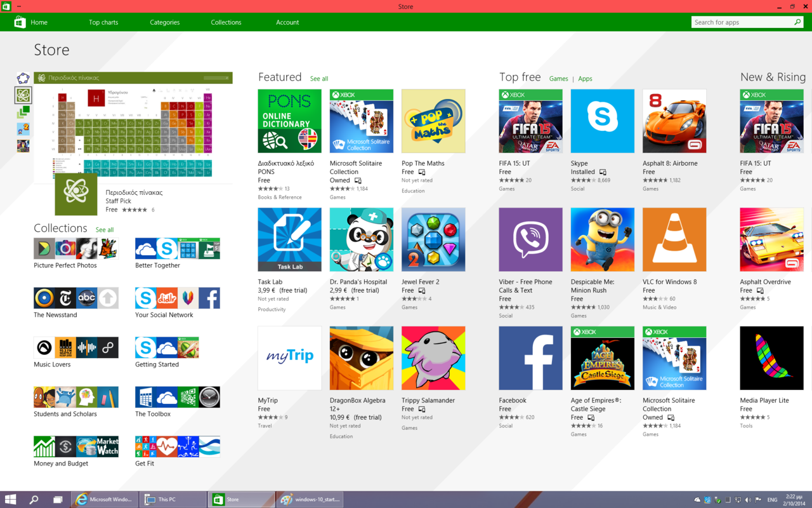Switch Top free to Apps
812x508 pixels.
585,79
